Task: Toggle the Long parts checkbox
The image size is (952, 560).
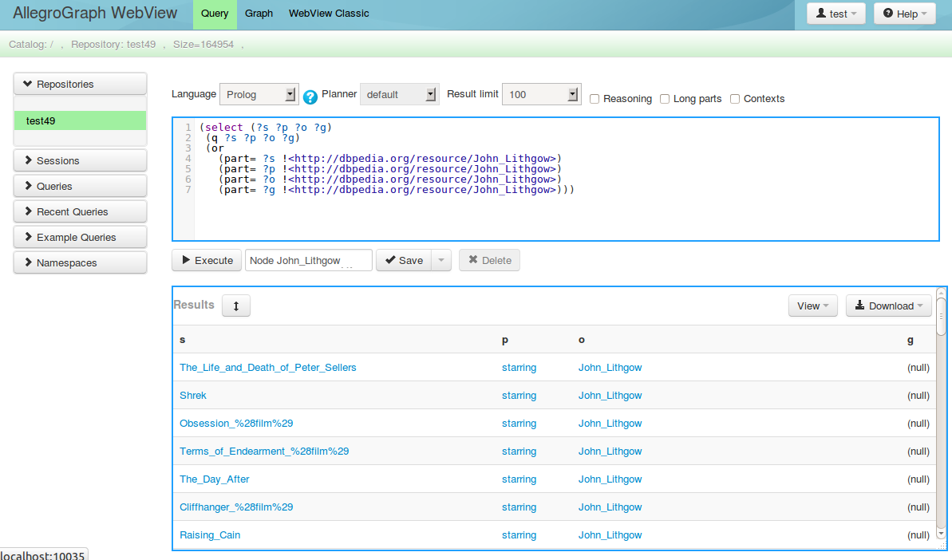Action: (x=665, y=99)
